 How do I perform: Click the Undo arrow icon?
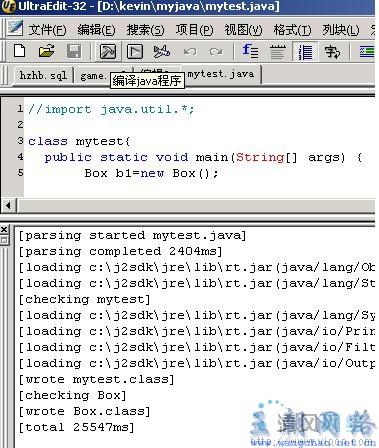pos(190,52)
